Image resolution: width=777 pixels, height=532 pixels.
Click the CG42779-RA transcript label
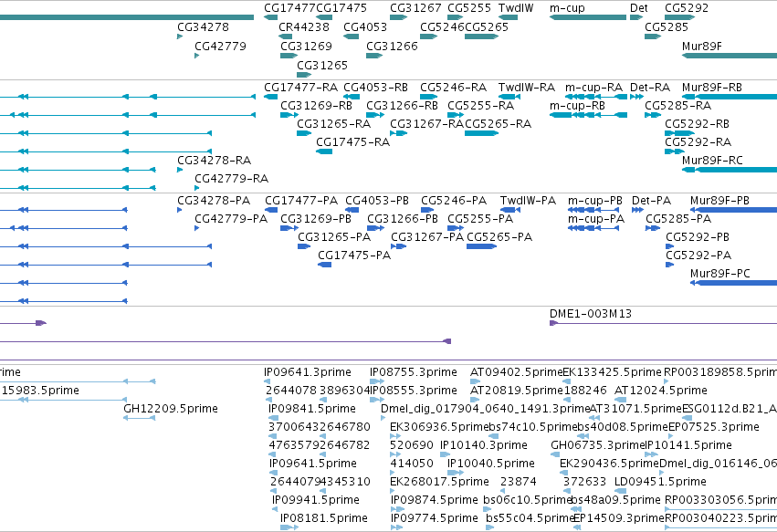coord(231,178)
